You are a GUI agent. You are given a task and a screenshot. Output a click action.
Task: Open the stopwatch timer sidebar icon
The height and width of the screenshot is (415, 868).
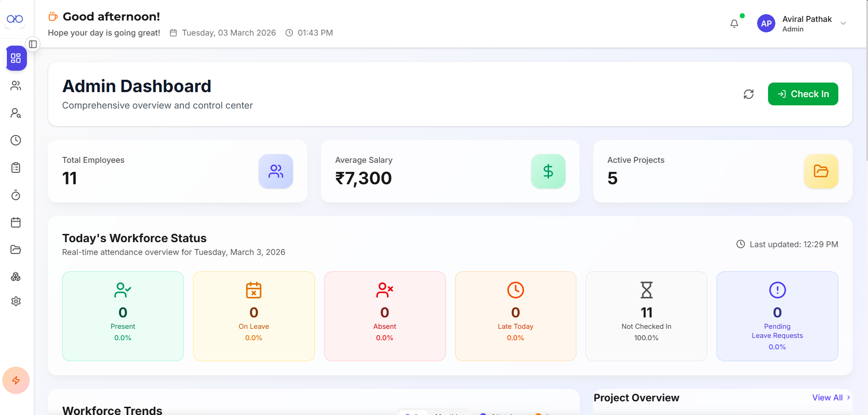pos(16,195)
